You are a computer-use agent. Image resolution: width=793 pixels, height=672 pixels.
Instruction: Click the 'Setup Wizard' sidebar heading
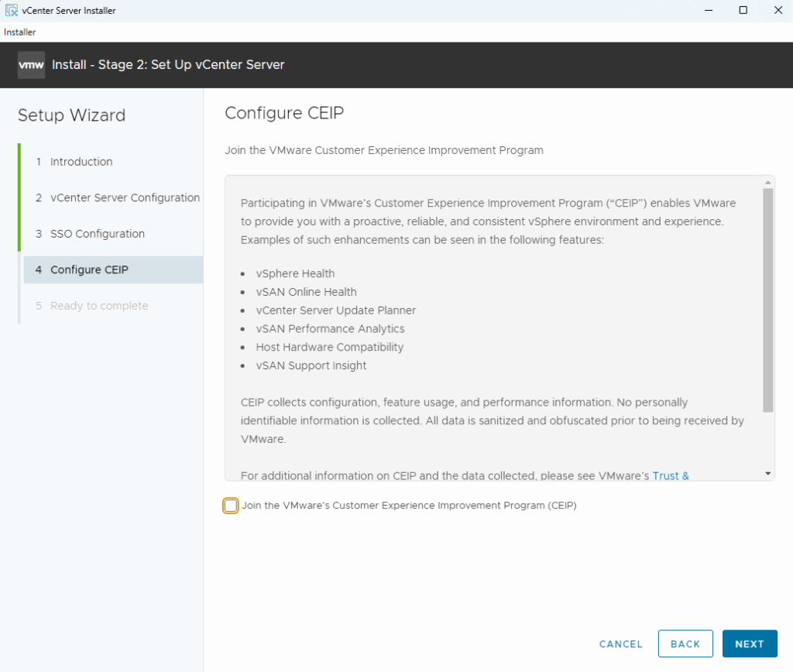71,115
